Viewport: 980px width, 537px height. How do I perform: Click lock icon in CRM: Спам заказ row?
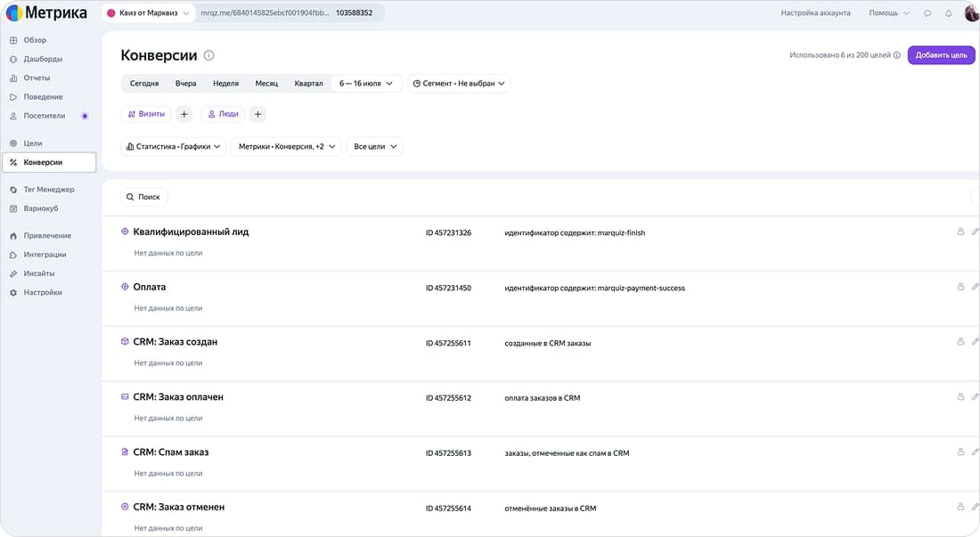point(960,452)
